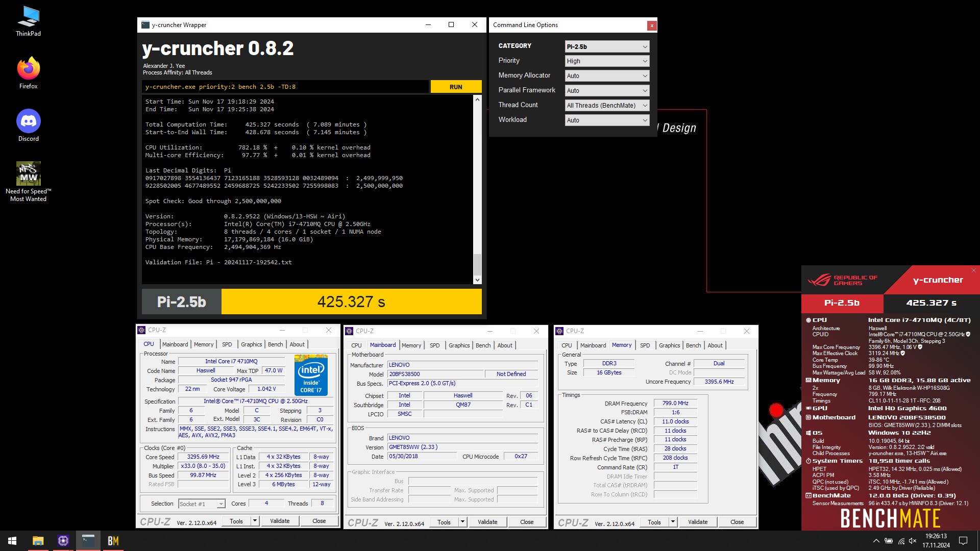Open Bench tab in Mainboard CPU-Z window
This screenshot has height=551, width=980.
[x=483, y=345]
